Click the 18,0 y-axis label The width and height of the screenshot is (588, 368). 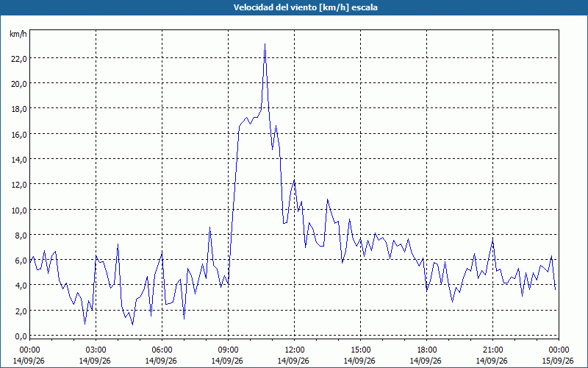pos(19,109)
